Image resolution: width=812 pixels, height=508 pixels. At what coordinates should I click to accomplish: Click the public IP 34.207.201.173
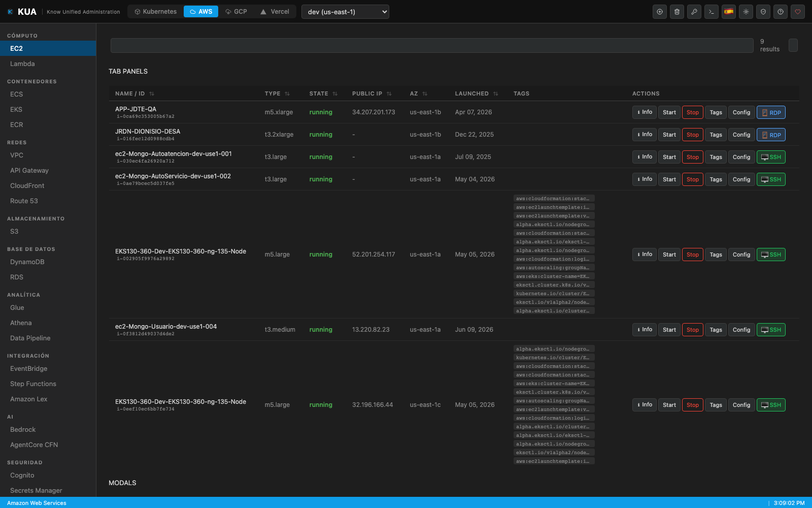pyautogui.click(x=374, y=112)
